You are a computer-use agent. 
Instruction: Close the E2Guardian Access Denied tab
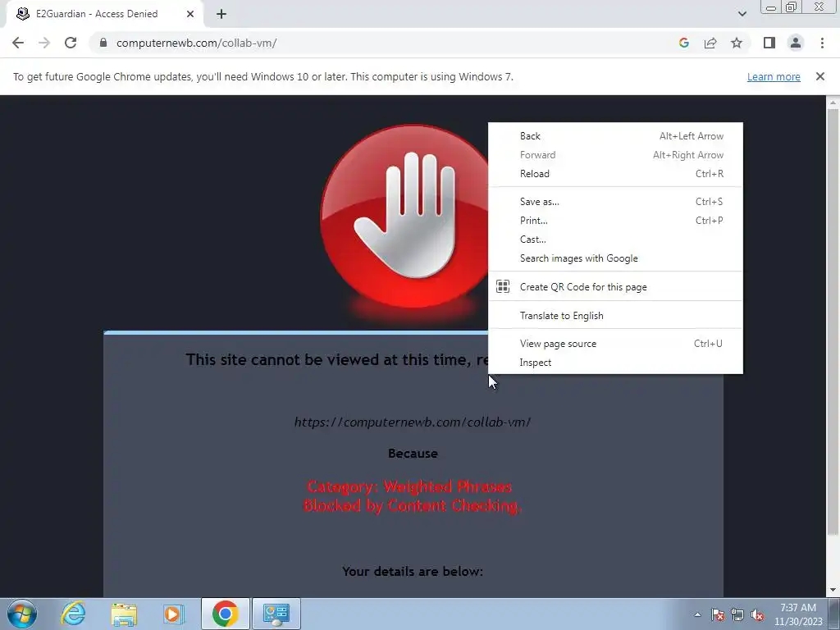point(190,14)
